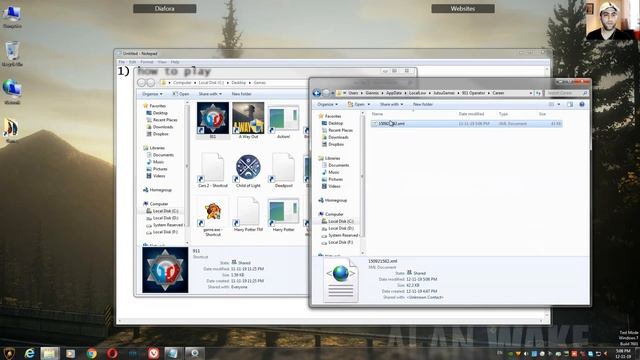Image resolution: width=640 pixels, height=360 pixels.
Task: Select Pictures library in the Career window sidebar
Action: pos(336,179)
